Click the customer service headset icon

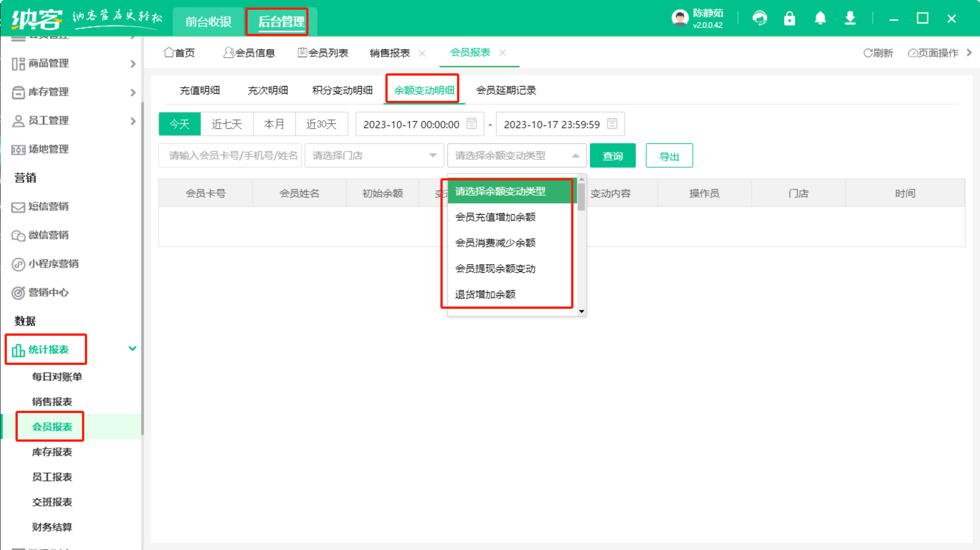pyautogui.click(x=760, y=18)
